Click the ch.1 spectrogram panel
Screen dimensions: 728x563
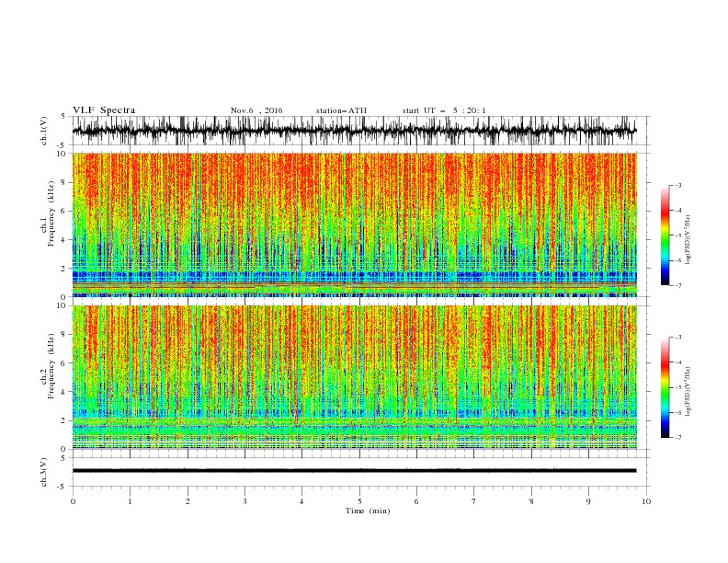354,224
